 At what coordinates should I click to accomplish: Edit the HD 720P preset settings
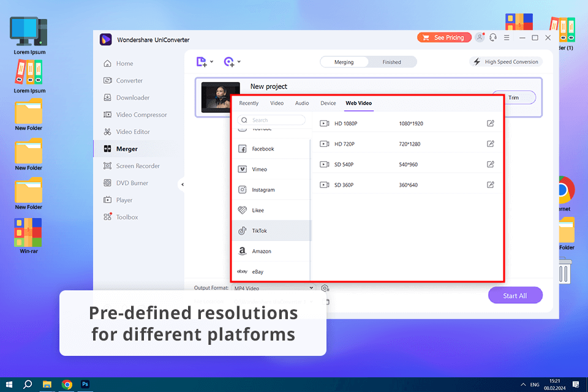coord(491,144)
